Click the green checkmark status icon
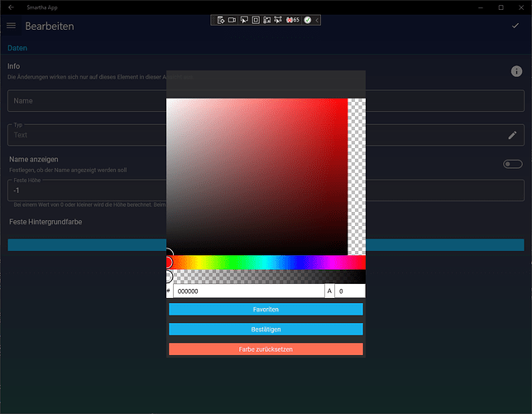 (307, 19)
